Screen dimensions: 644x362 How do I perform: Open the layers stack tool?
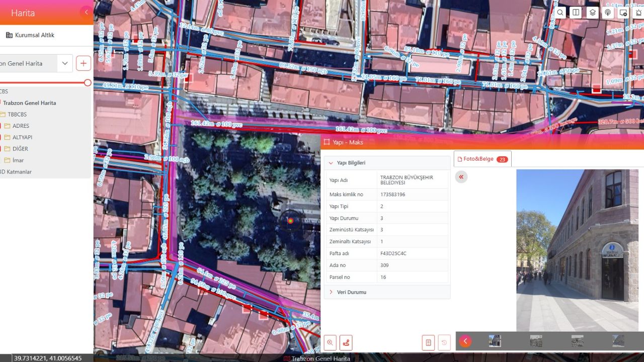(593, 13)
